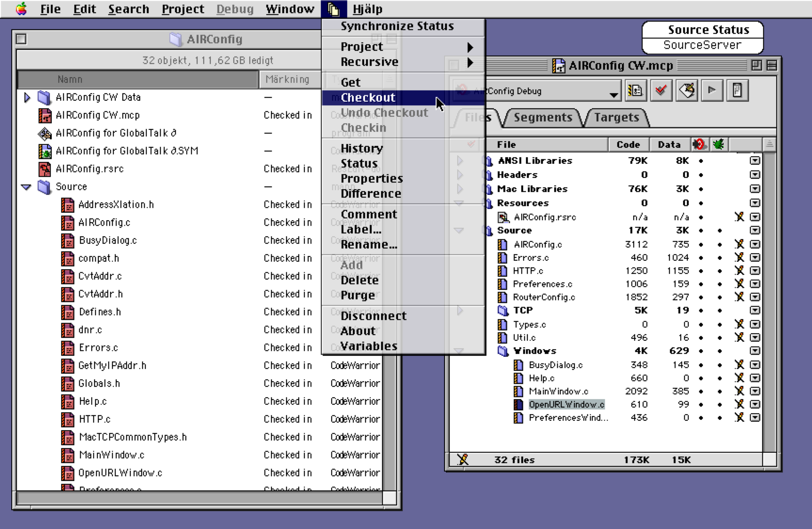Screen dimensions: 812x529
Task: Click the read-only pencil icon on AIRConfig.rsrc row
Action: 739,217
